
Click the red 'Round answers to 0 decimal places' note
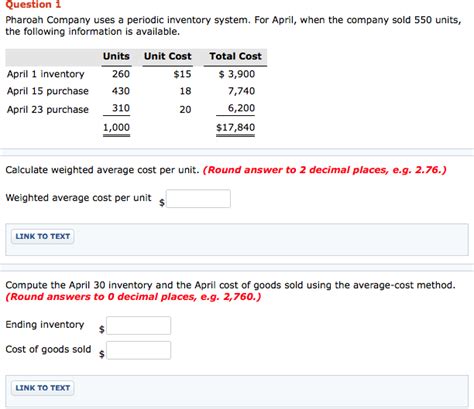pos(133,297)
